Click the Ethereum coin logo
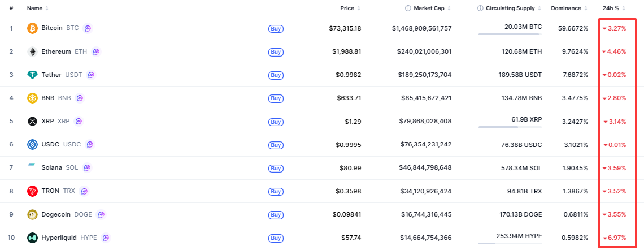The image size is (644, 250). pos(32,52)
